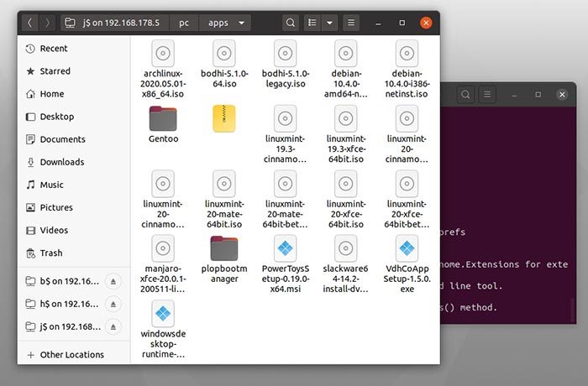Select bodhi-5.1.0-legacy.iso file
The width and height of the screenshot is (588, 386).
click(286, 64)
